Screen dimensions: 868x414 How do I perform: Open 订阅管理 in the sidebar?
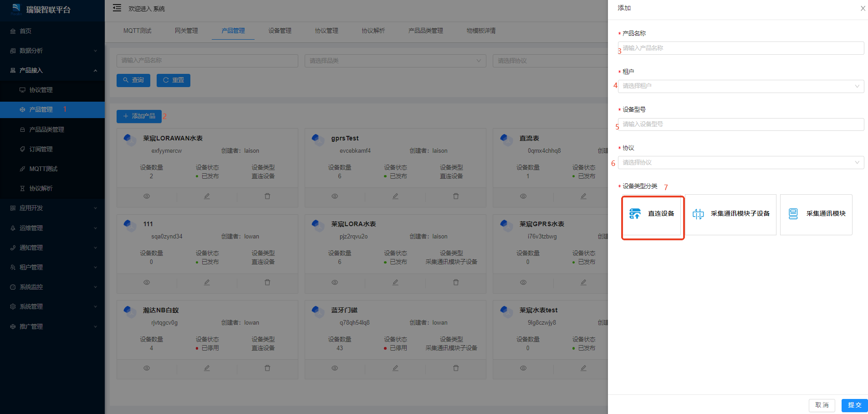[x=52, y=149]
